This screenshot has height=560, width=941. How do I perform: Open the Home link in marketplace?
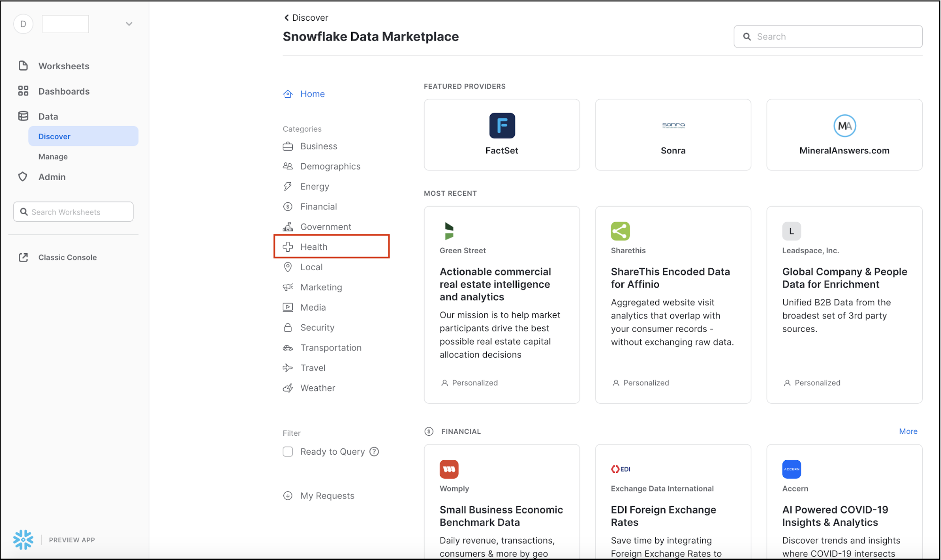312,94
